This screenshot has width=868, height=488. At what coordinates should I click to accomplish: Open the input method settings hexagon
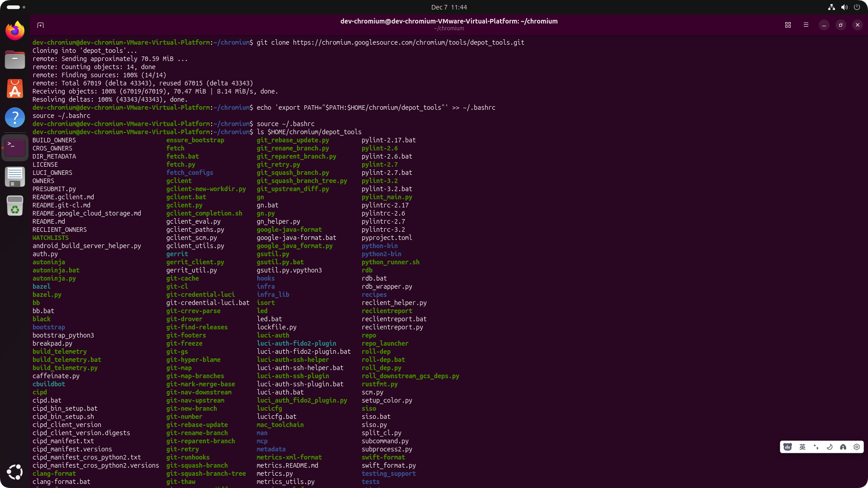coord(857,447)
